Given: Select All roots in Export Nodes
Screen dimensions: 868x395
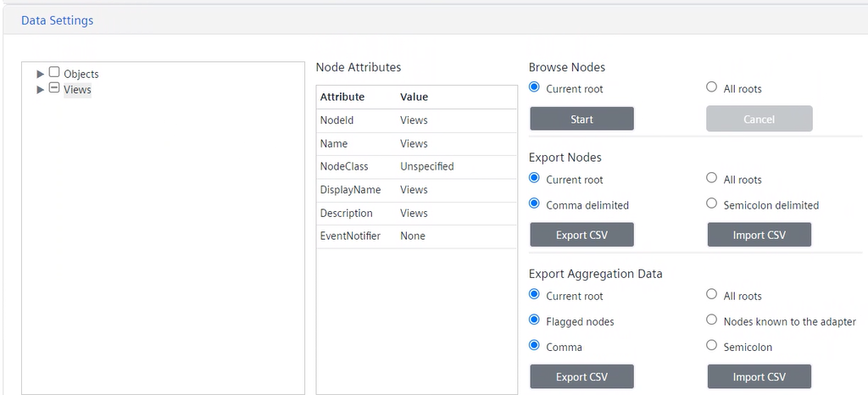Looking at the screenshot, I should tap(712, 178).
